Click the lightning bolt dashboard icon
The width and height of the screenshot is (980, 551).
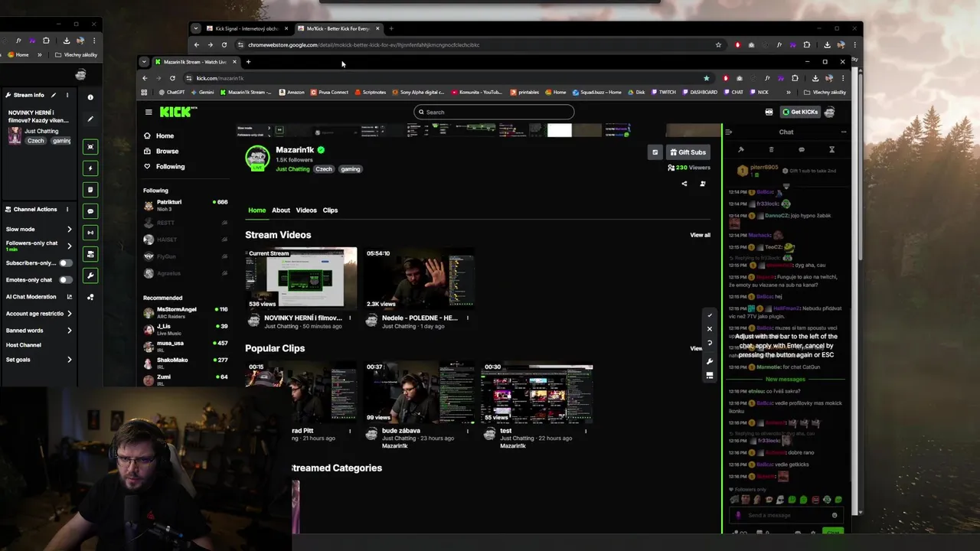pyautogui.click(x=90, y=168)
